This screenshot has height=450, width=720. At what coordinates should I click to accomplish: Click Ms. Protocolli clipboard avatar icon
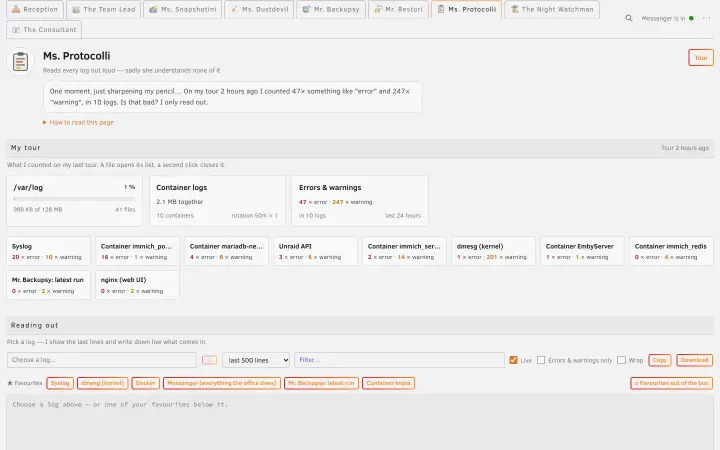pos(20,62)
